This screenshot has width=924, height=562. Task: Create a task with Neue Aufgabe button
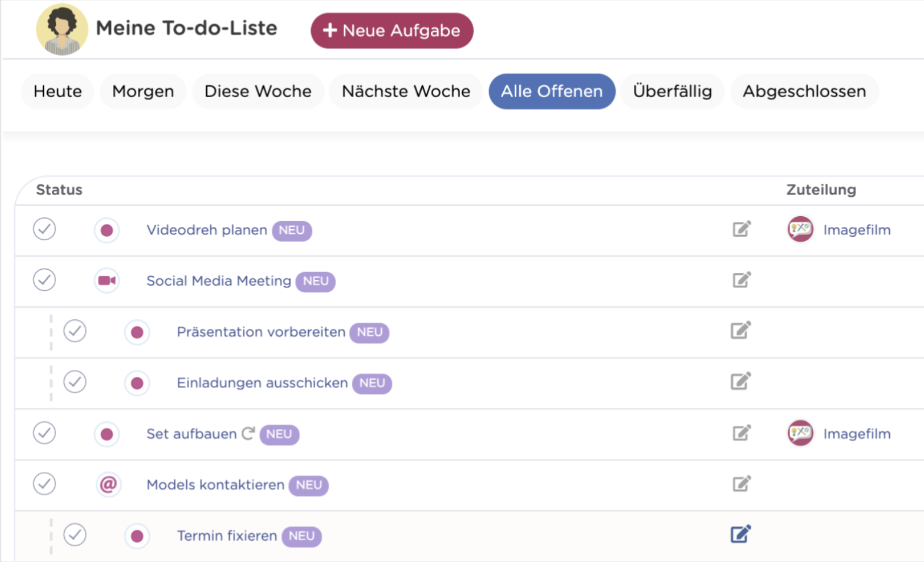(392, 31)
